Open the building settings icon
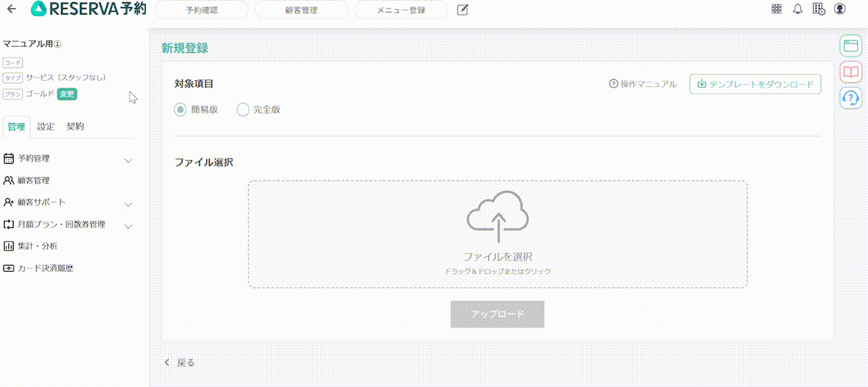This screenshot has width=868, height=387. point(818,9)
